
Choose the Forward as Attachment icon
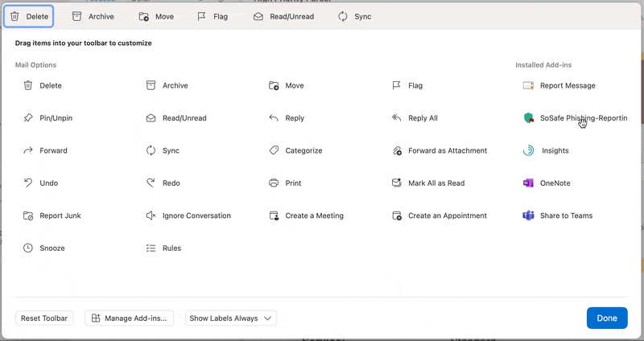click(x=396, y=150)
